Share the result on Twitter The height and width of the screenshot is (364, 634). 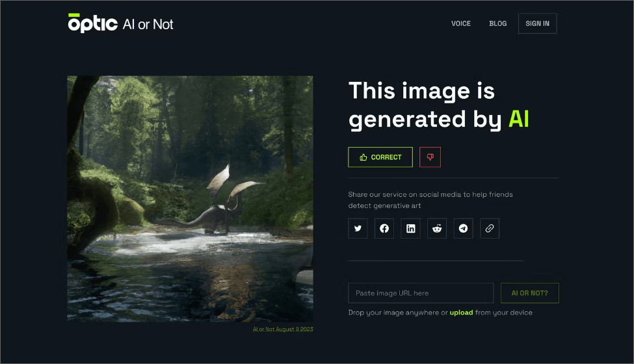[358, 228]
